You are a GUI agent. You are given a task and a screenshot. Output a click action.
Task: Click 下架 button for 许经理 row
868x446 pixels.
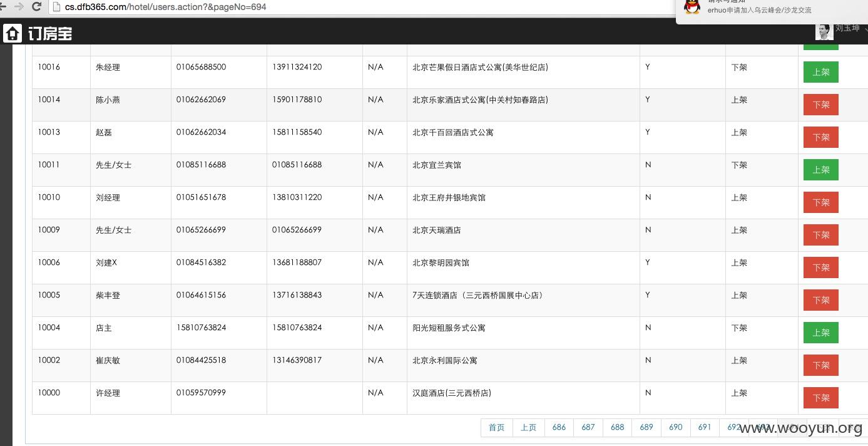[x=821, y=398]
